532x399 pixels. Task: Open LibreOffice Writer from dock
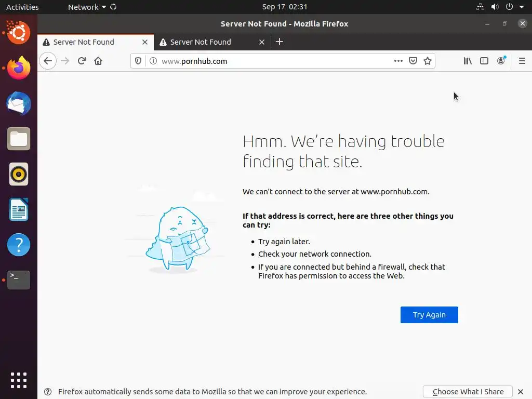19,210
